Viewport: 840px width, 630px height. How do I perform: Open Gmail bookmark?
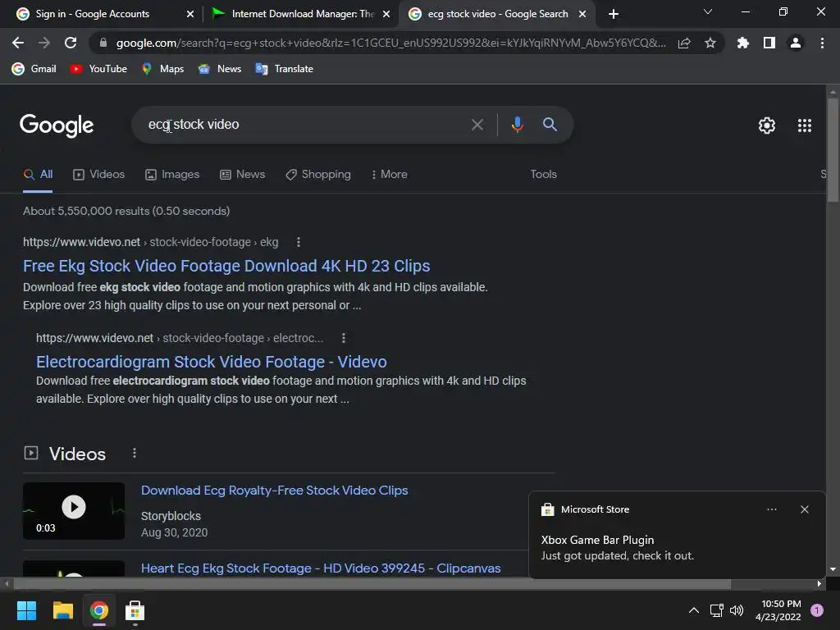pyautogui.click(x=34, y=69)
